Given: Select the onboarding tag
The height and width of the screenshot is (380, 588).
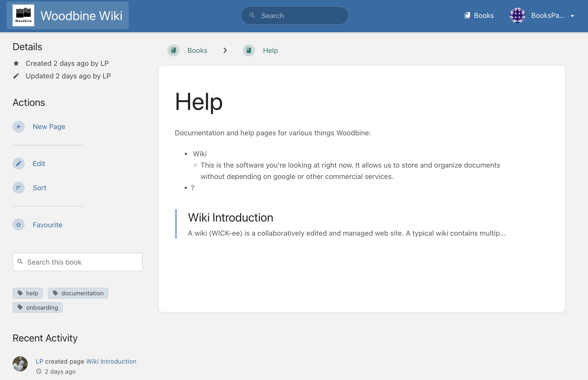Looking at the screenshot, I should click(38, 308).
